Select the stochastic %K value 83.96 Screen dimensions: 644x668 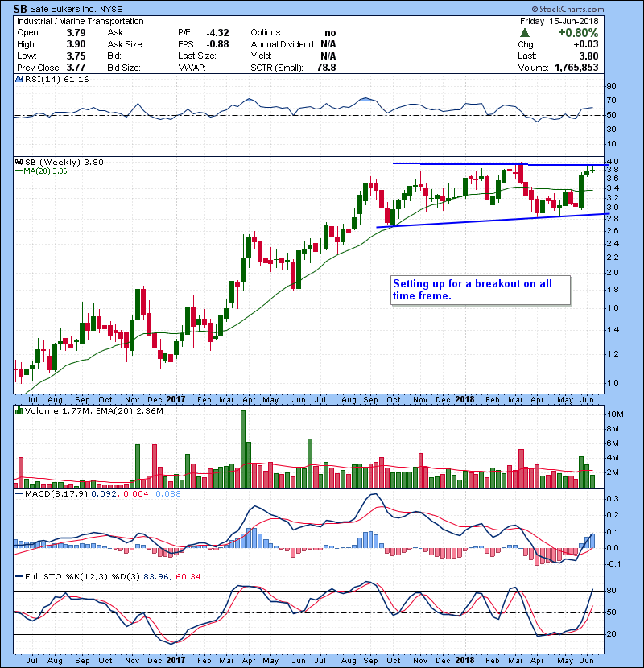tap(156, 576)
